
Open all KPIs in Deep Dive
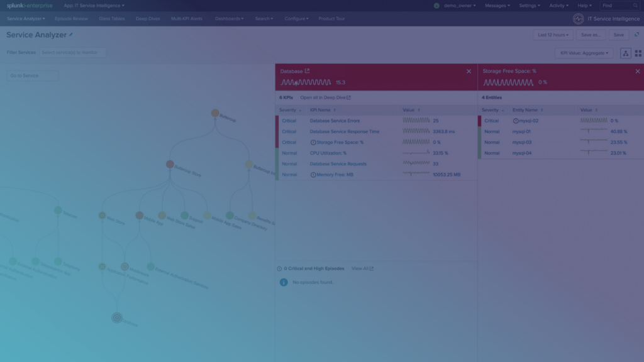coord(325,97)
